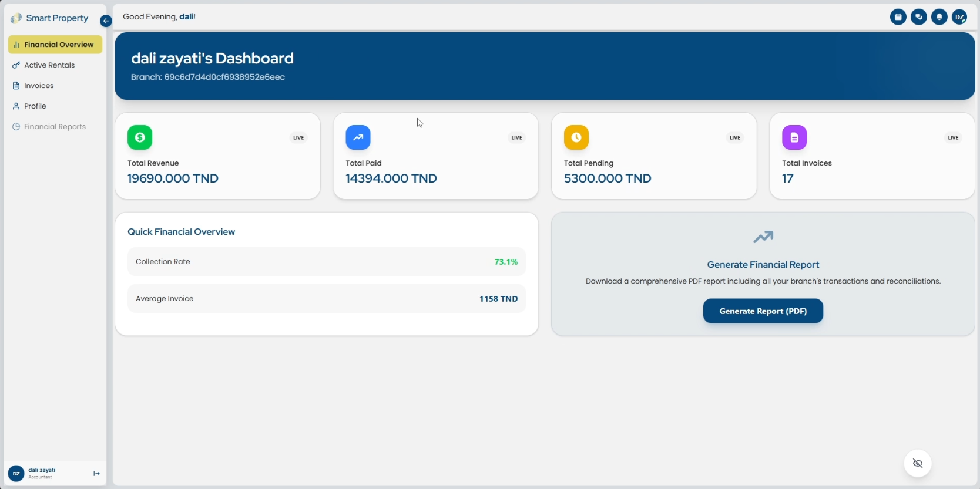Click the total invoices count 17

[x=788, y=178]
